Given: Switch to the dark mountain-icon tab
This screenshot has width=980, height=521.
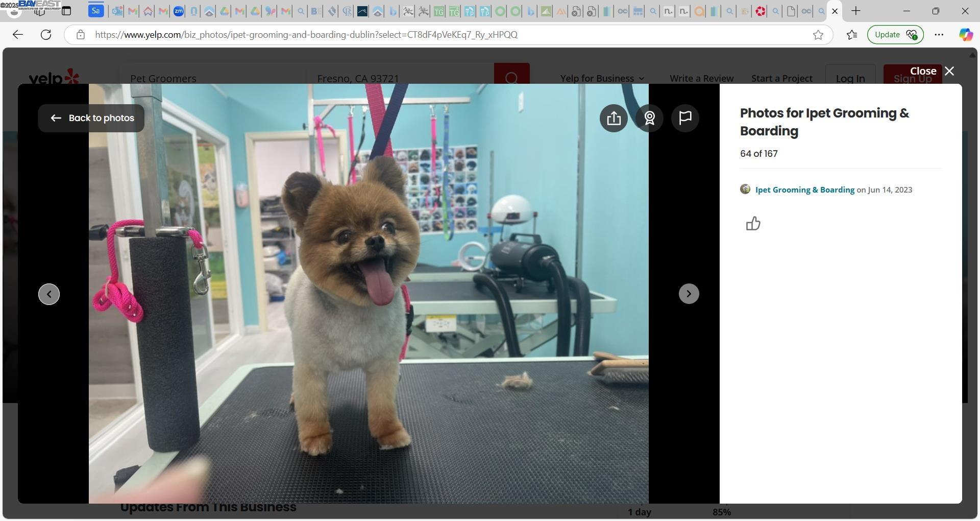Looking at the screenshot, I should click(362, 11).
